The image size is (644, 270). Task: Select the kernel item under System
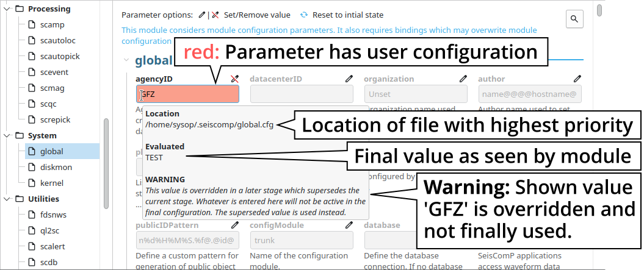(x=51, y=183)
